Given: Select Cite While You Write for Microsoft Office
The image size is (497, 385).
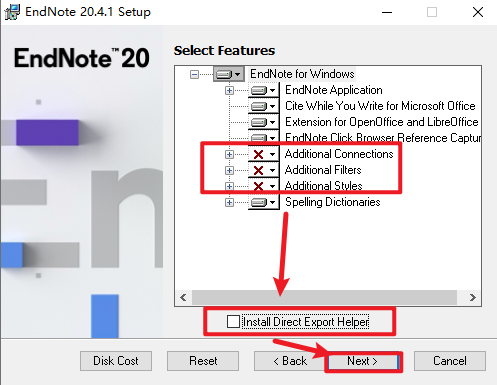Looking at the screenshot, I should point(380,106).
